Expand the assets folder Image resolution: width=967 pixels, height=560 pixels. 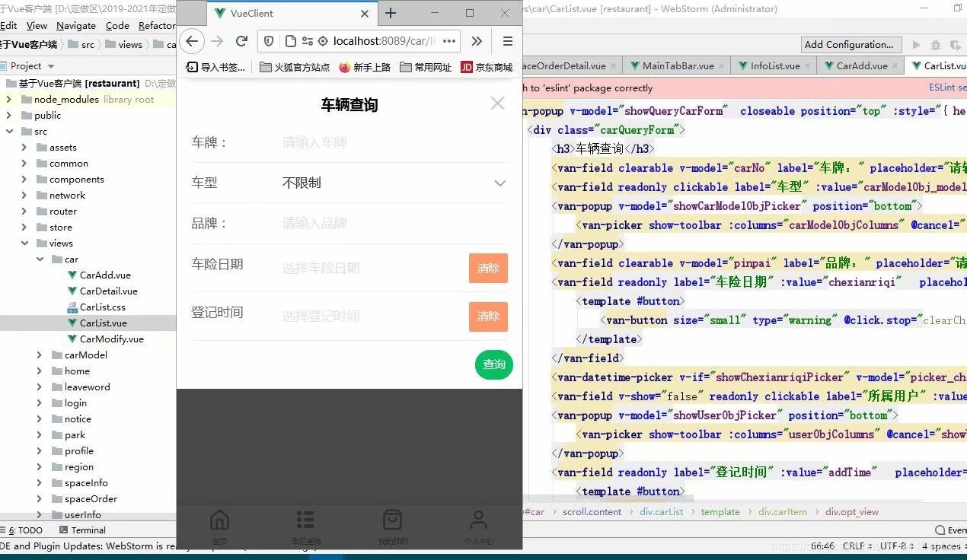[24, 148]
